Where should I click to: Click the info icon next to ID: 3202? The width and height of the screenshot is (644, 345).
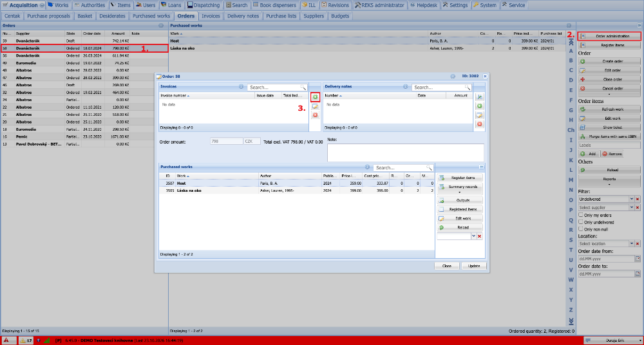(453, 77)
